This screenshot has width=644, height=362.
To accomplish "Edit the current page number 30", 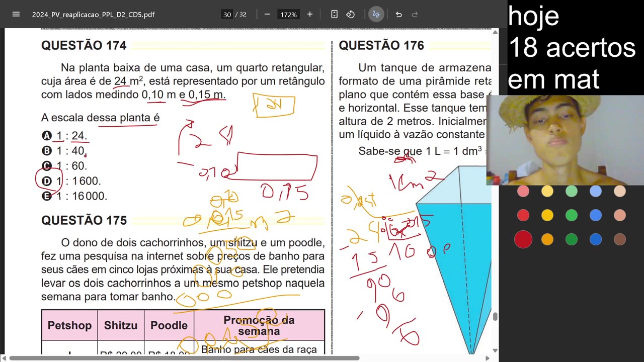I will pos(227,14).
